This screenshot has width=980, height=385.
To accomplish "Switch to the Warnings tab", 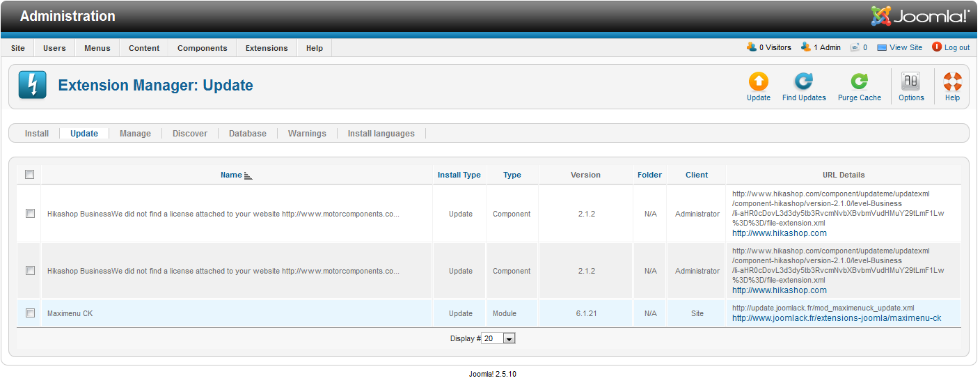I will [x=307, y=134].
